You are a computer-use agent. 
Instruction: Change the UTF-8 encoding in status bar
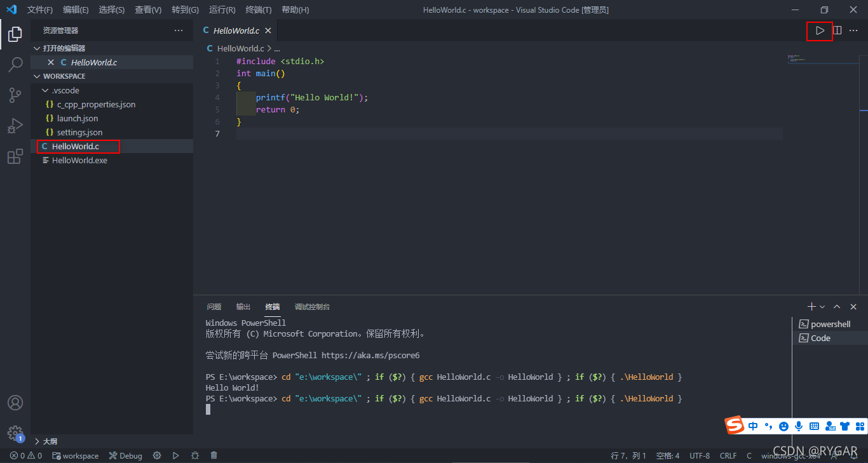point(700,455)
